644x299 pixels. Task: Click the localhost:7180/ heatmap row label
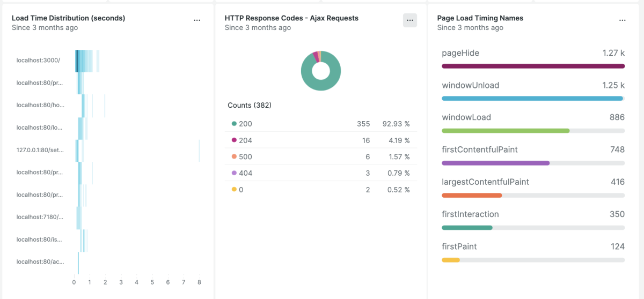(x=40, y=217)
